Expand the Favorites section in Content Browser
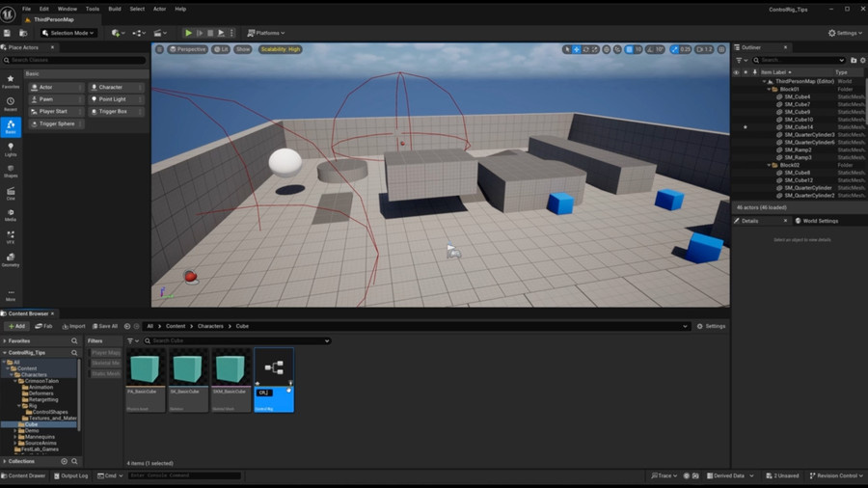Screen dimensions: 868x488 [x=5, y=340]
